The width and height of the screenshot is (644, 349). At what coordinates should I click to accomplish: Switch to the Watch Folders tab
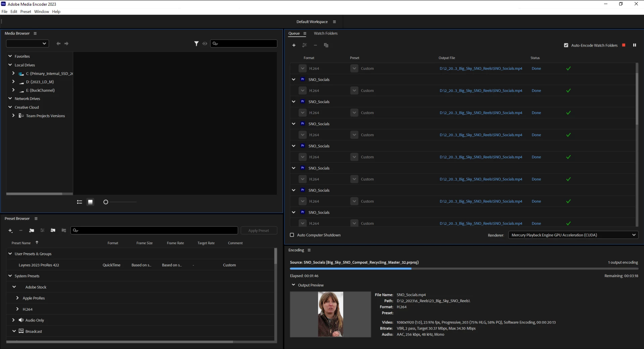tap(326, 33)
